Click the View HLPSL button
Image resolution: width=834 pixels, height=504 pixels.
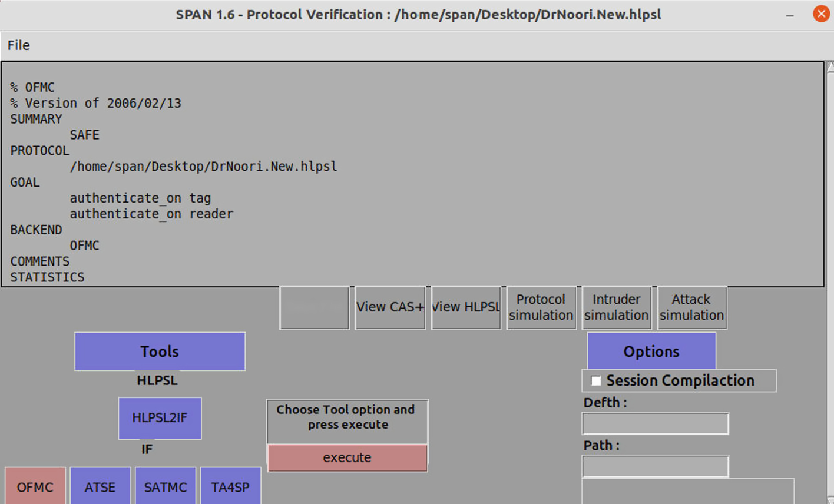click(466, 307)
